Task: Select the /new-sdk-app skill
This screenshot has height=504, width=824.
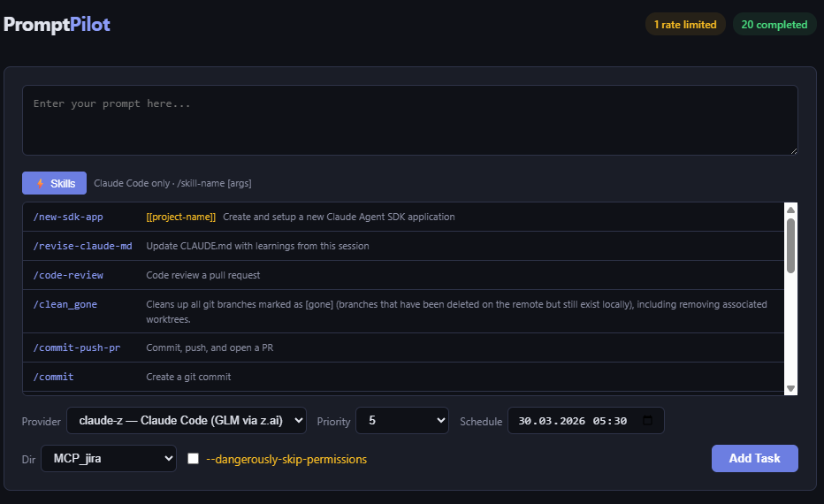Action: 68,217
